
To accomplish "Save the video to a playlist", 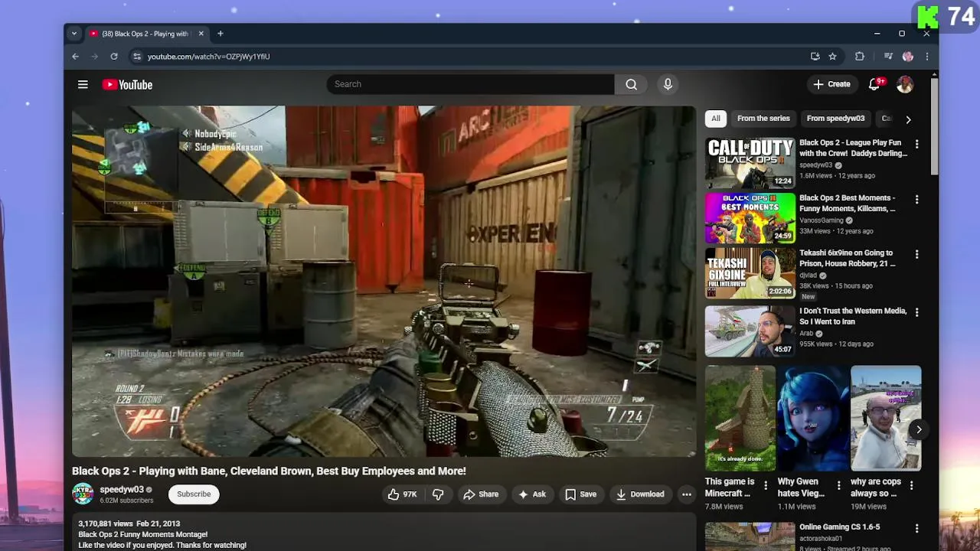I will click(580, 494).
